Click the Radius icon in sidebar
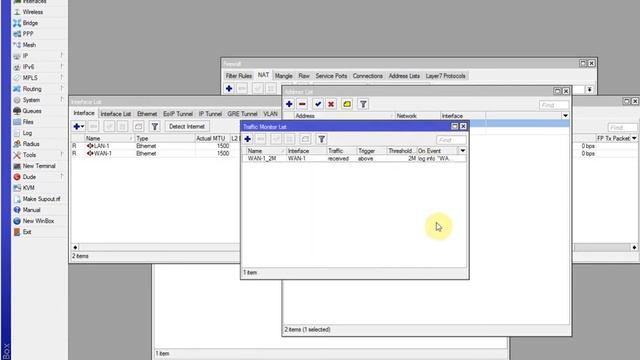The height and width of the screenshot is (360, 640). (x=17, y=144)
